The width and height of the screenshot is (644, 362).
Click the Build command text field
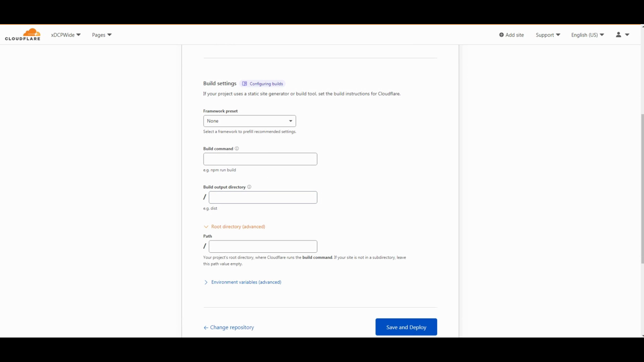pos(260,159)
